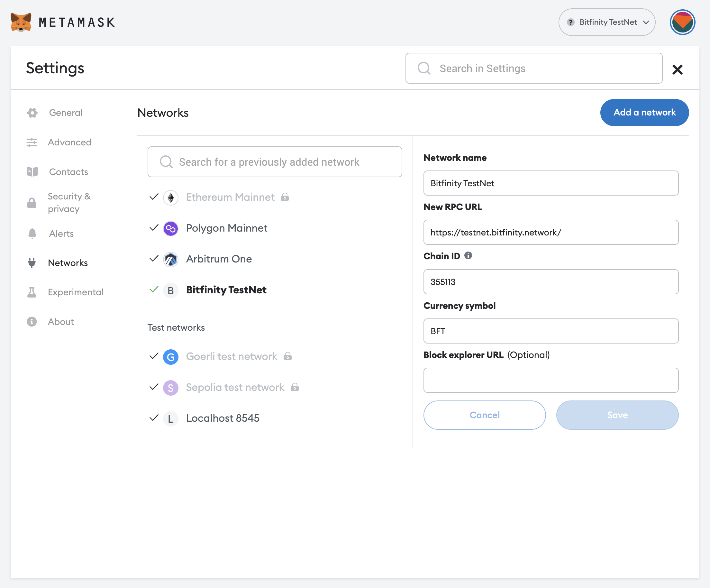Screen dimensions: 710x588
Task: Toggle checkmark for Localhost 8545 network
Action: tap(153, 418)
